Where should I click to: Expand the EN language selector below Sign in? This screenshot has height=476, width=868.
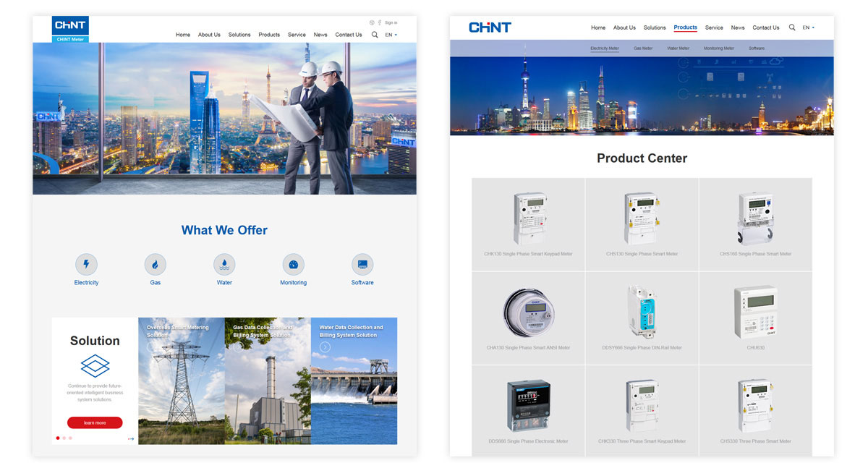click(x=391, y=35)
